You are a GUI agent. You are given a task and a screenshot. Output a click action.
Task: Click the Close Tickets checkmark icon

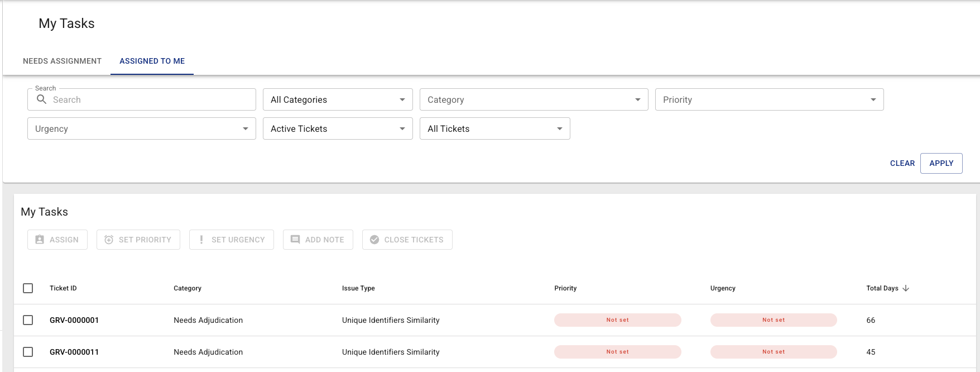click(x=374, y=240)
